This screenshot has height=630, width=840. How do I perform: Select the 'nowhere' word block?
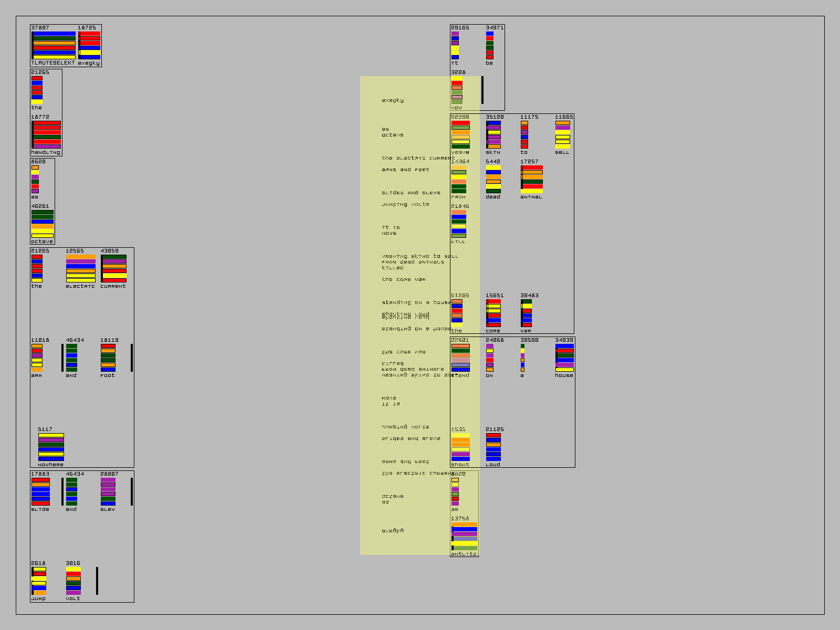[51, 447]
